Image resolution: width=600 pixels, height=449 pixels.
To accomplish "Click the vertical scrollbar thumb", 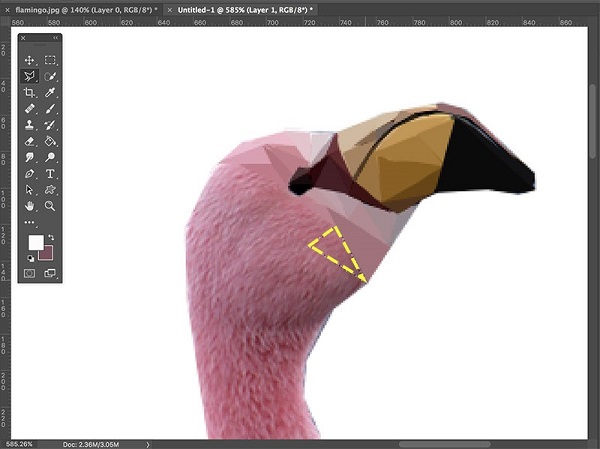I will (x=593, y=121).
